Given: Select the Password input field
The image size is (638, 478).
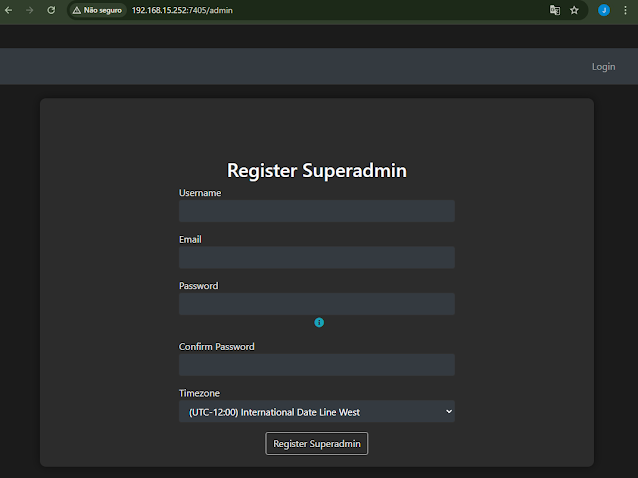Looking at the screenshot, I should [316, 304].
